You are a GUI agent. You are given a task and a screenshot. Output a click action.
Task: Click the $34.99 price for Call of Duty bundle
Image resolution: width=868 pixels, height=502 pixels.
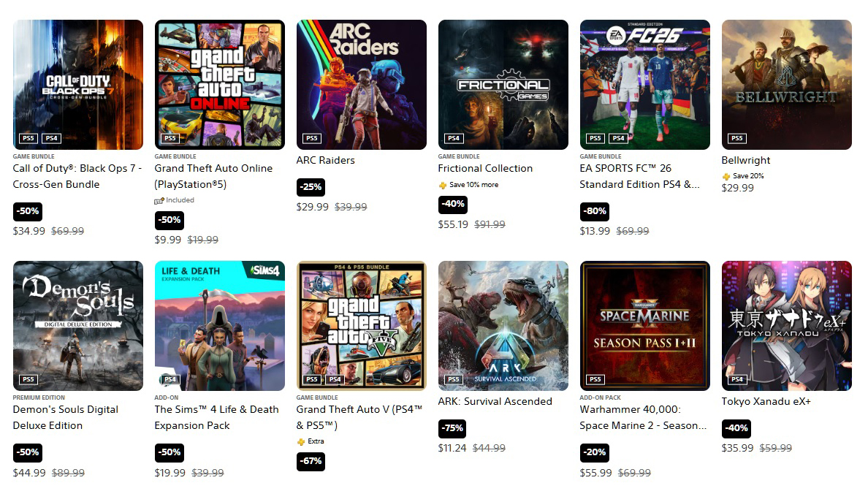pyautogui.click(x=28, y=231)
